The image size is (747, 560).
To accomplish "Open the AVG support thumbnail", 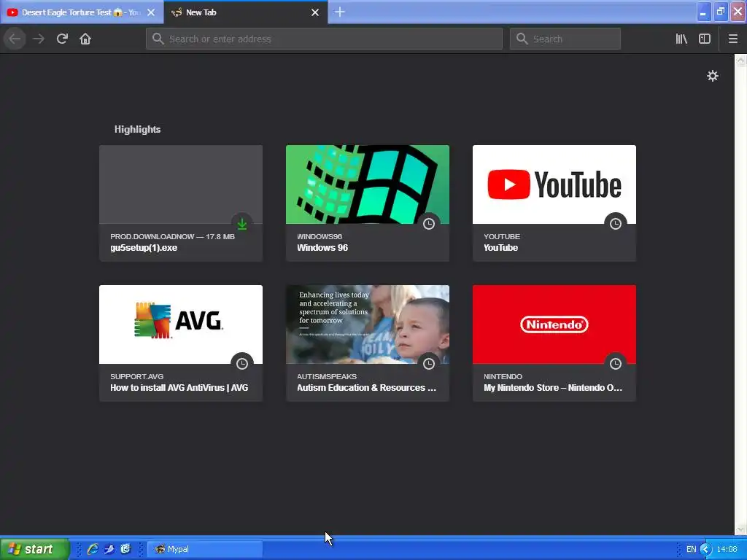I will (x=181, y=324).
